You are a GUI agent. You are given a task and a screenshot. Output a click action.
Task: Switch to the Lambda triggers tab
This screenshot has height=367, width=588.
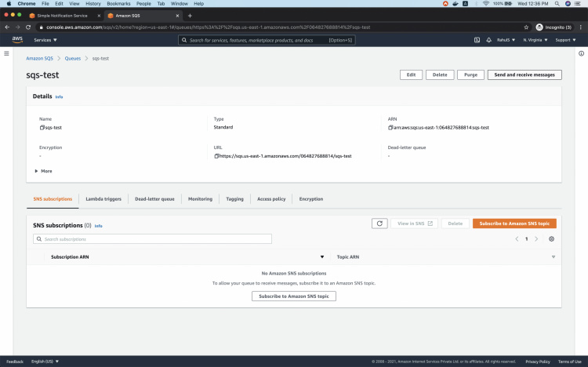click(x=103, y=199)
